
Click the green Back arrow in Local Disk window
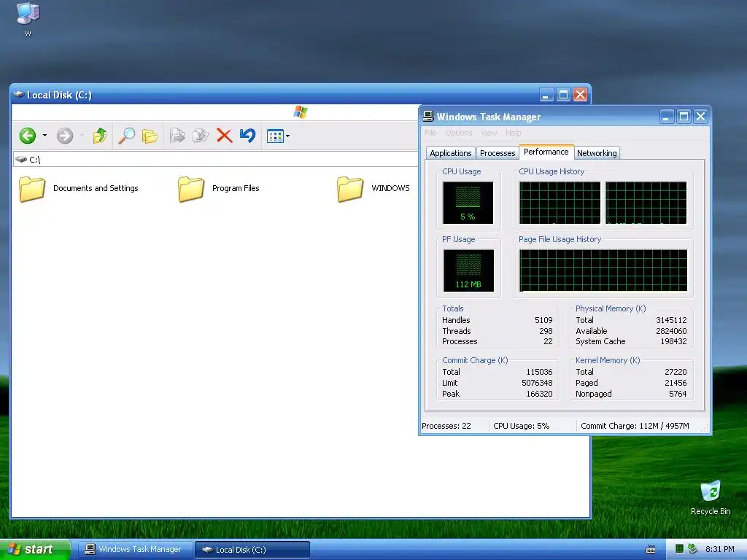click(28, 136)
